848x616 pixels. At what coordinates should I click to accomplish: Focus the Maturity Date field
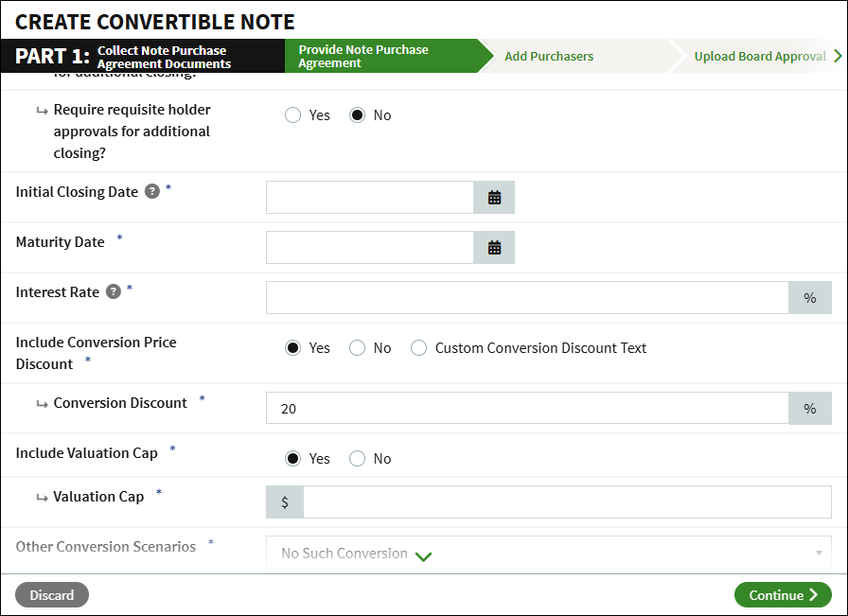(x=370, y=248)
